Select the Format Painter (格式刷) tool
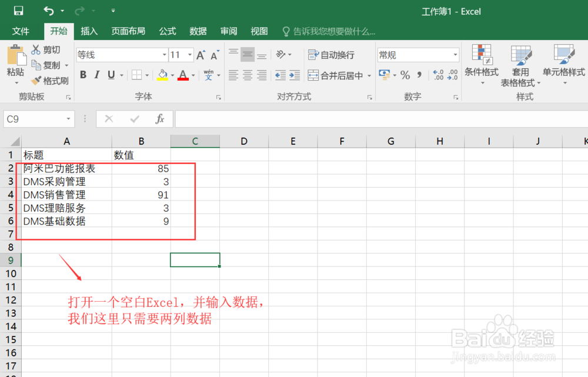Viewport: 588px width, 377px height. 50,81
